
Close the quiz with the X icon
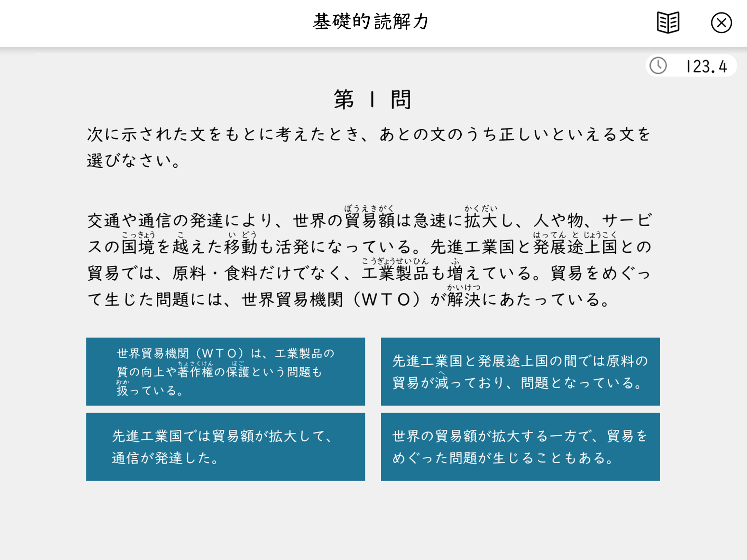tap(721, 23)
